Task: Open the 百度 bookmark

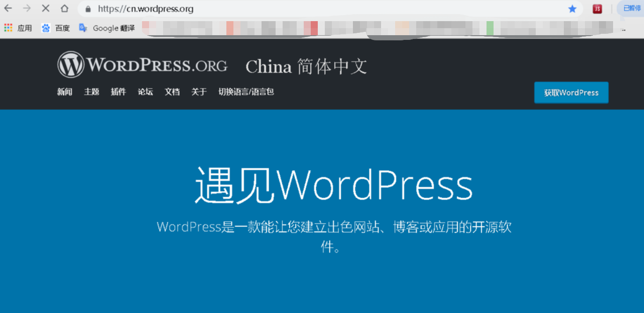Action: 55,28
